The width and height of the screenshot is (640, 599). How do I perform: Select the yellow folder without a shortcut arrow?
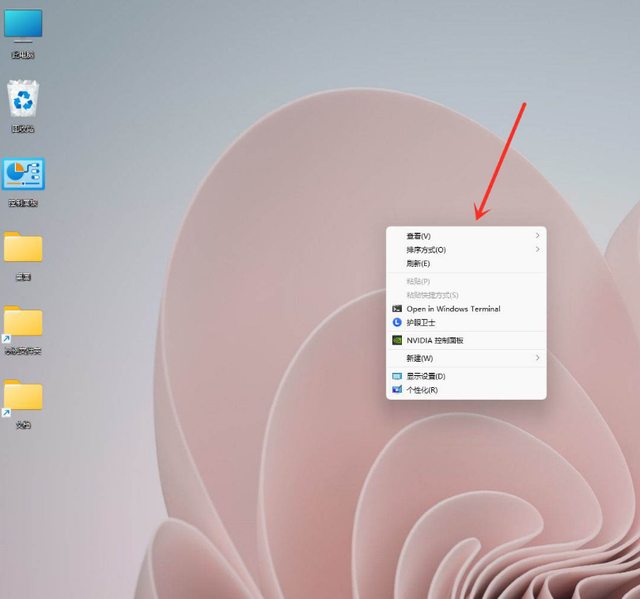[x=23, y=249]
